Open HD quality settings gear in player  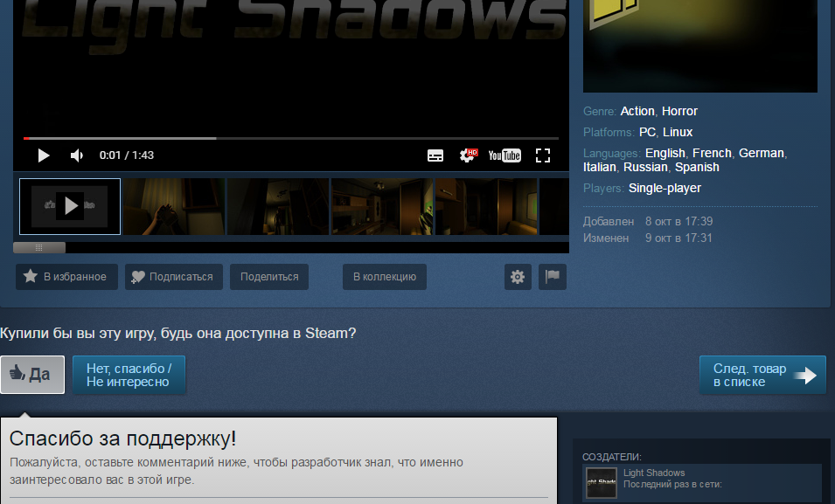point(468,155)
